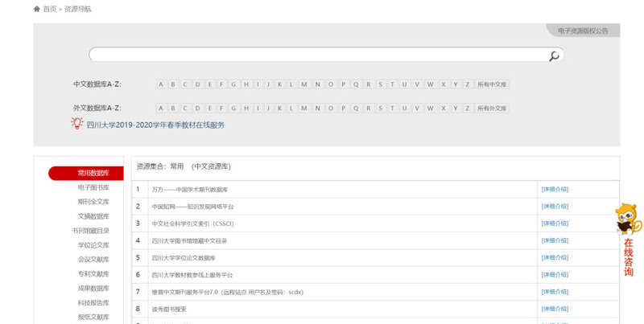The width and height of the screenshot is (644, 324).
Task: Open the 电子资源版权公告 notice
Action: click(583, 31)
